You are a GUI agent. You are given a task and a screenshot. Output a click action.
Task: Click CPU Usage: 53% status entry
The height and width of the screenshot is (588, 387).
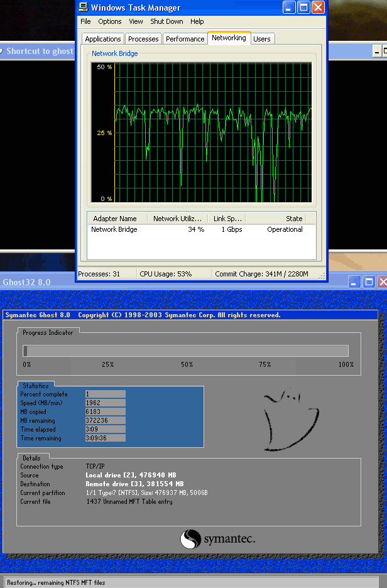[166, 274]
